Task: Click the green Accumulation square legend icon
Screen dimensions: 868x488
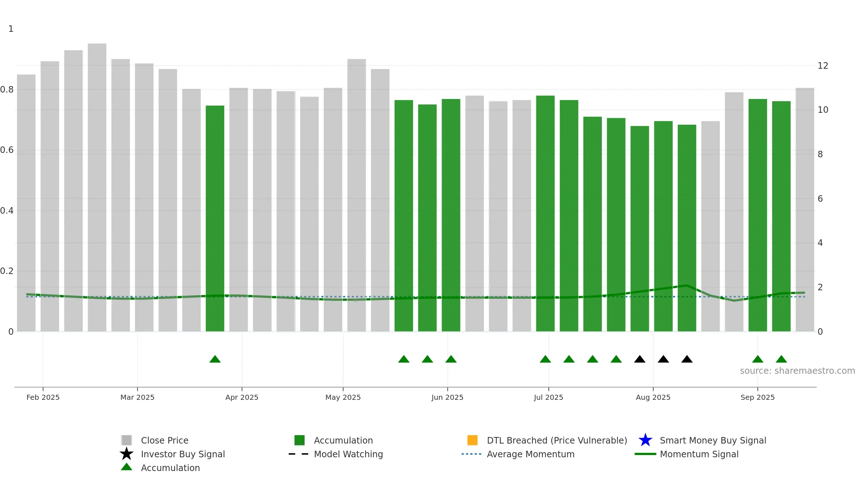Action: [299, 440]
